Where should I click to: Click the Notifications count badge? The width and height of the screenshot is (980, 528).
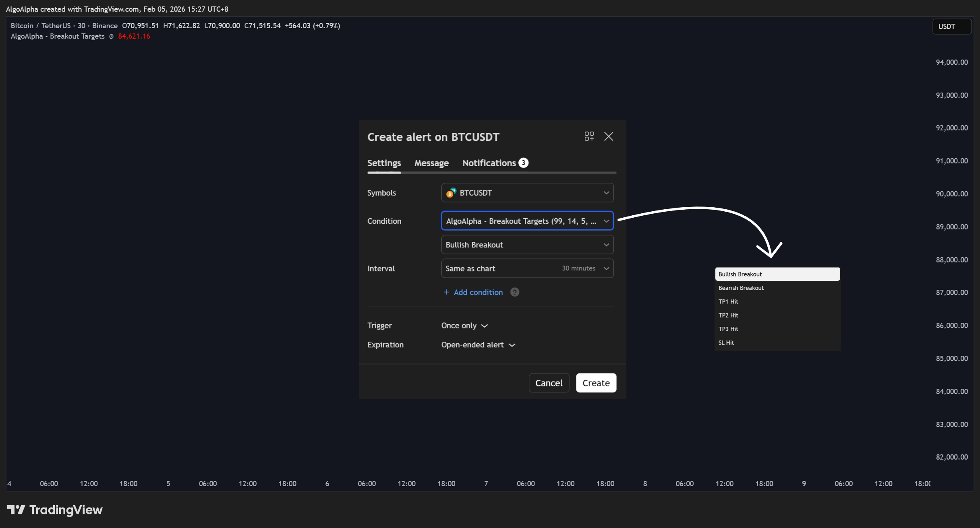[x=523, y=163]
